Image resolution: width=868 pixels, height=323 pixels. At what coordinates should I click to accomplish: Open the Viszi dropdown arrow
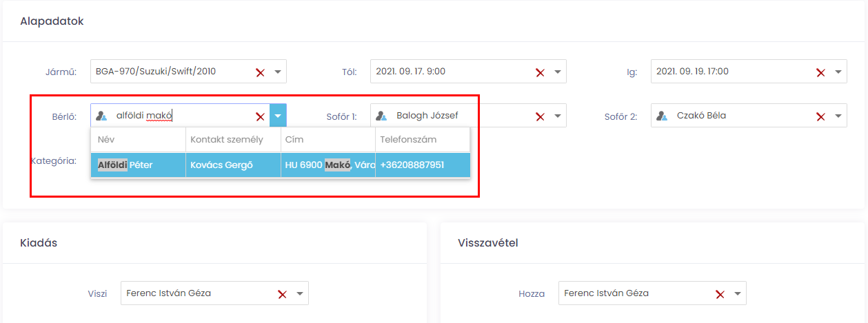pos(300,293)
